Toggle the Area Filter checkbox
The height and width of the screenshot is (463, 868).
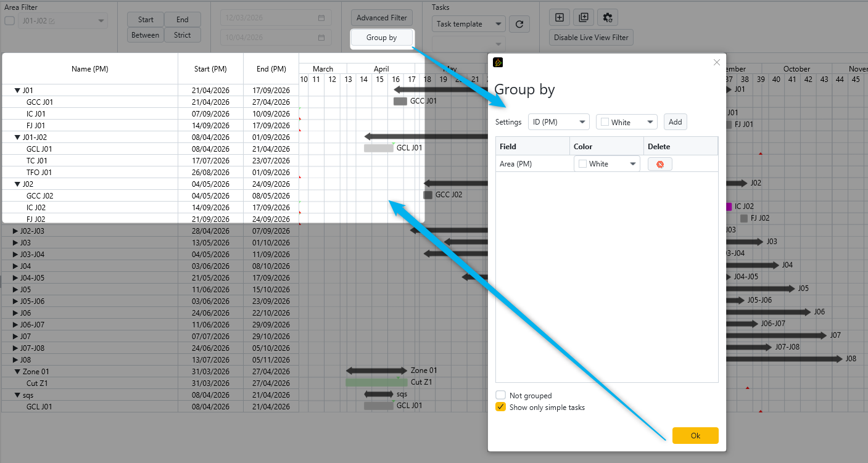(9, 21)
